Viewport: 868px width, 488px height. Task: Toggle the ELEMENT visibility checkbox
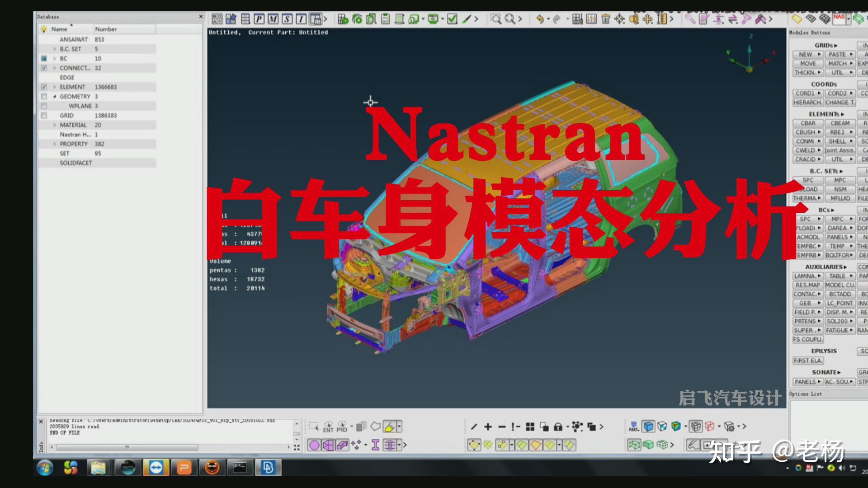pyautogui.click(x=44, y=86)
